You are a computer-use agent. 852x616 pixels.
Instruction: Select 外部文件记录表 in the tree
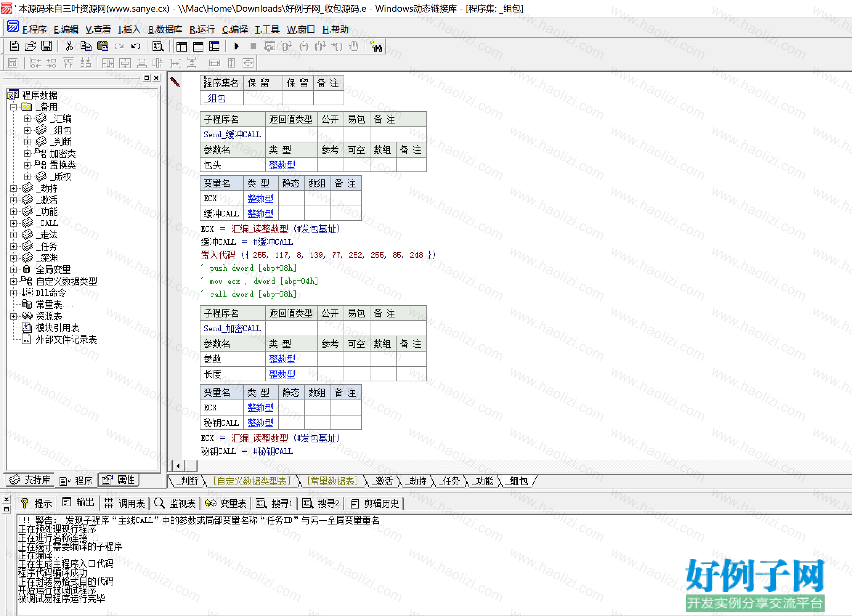[66, 340]
